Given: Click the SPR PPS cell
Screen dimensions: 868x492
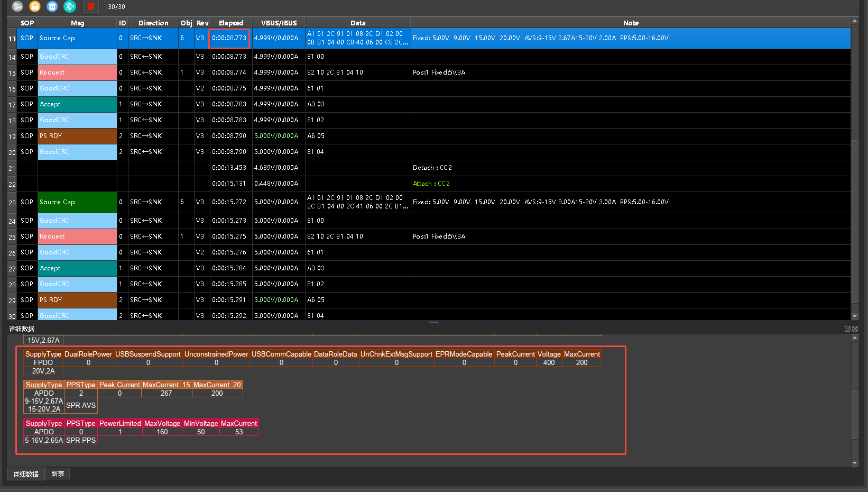Looking at the screenshot, I should coord(81,440).
